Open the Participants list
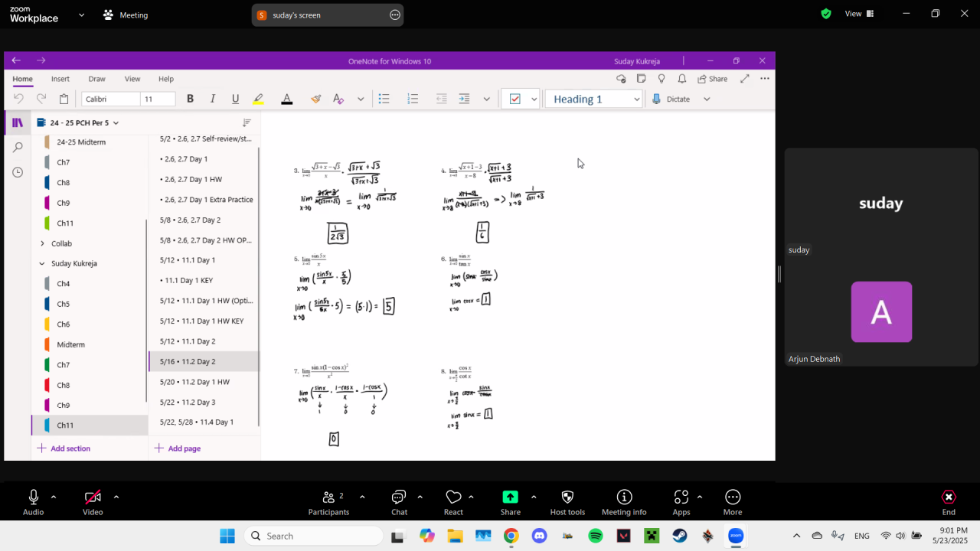980x551 pixels. tap(328, 498)
